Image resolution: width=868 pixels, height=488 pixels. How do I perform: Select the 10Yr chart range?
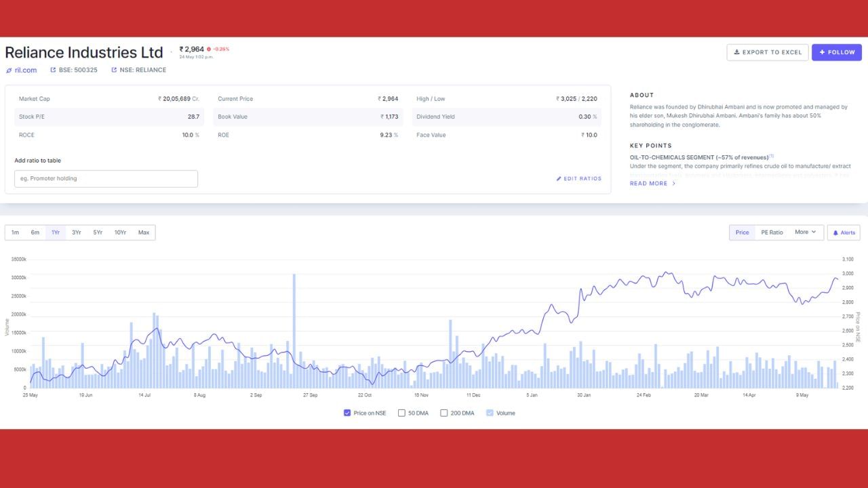[x=120, y=232]
